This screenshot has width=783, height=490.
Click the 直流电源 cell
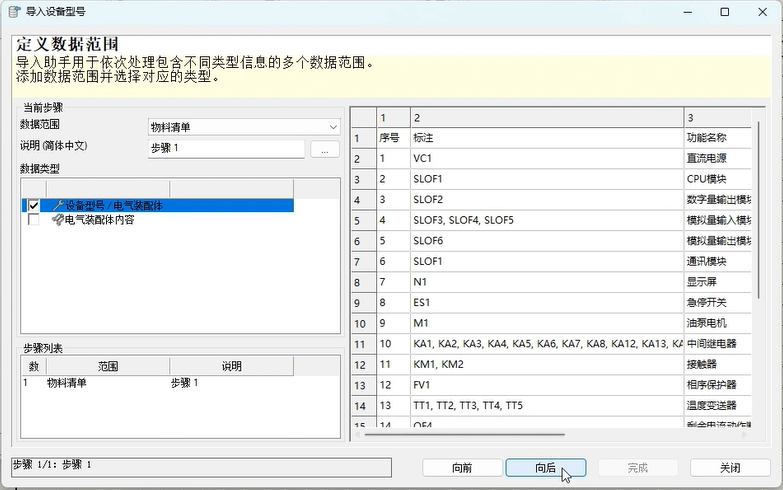click(718, 158)
